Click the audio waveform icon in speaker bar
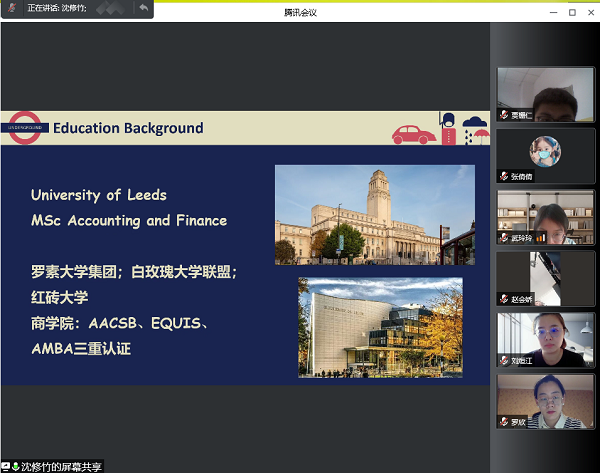 pyautogui.click(x=110, y=9)
